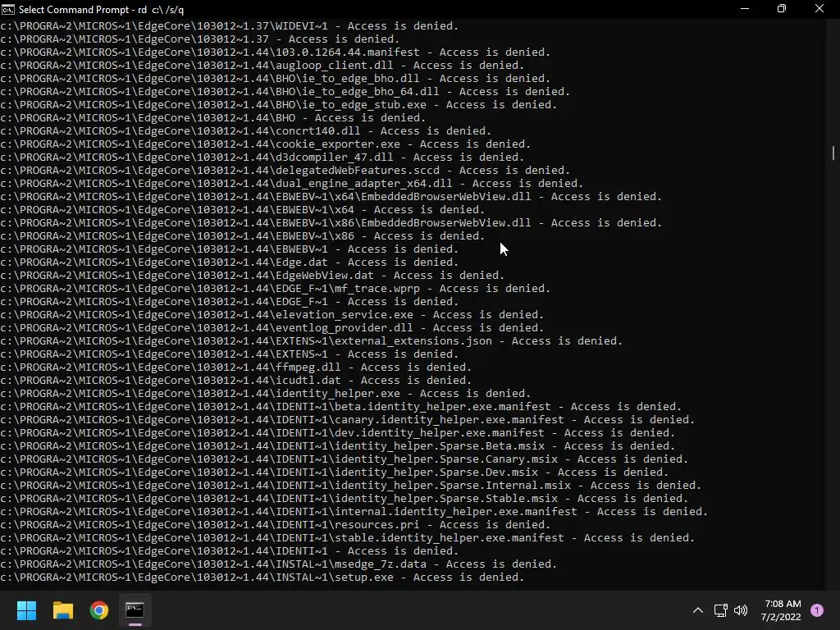This screenshot has width=840, height=630.
Task: Click the external_extensions.json line
Action: pyautogui.click(x=311, y=340)
